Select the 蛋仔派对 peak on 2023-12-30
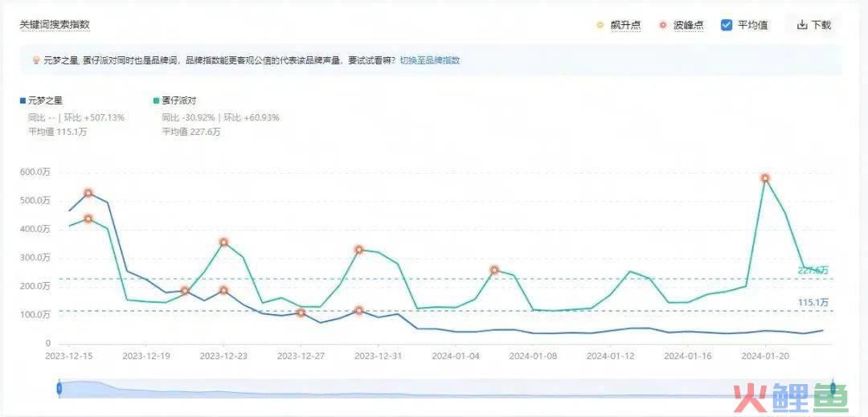The height and width of the screenshot is (417, 868). tap(358, 250)
